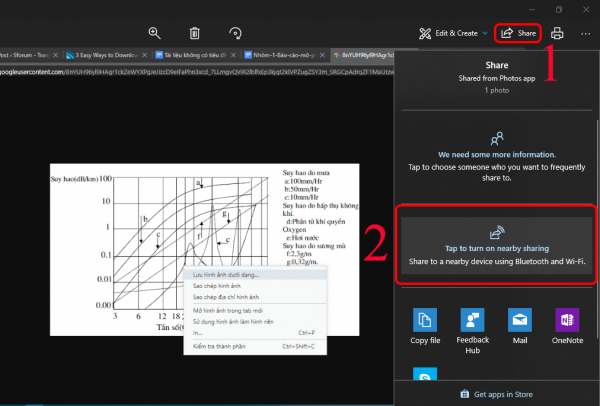This screenshot has width=600, height=406.
Task: Choose 'Sao chép địa chỉ hình ảnh' menu item
Action: pos(255,297)
